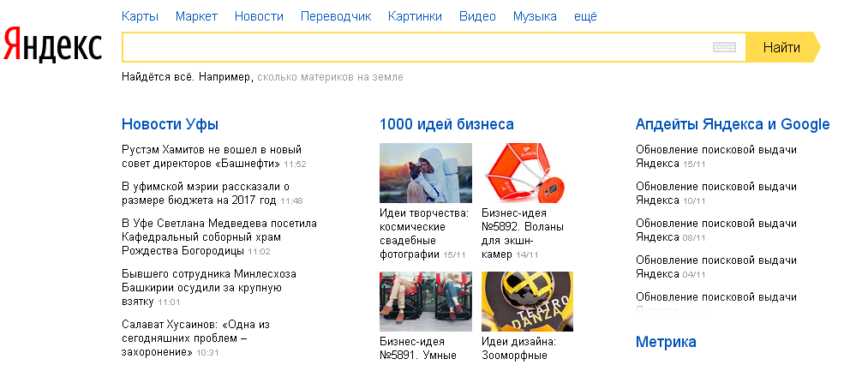Screen dimensions: 868x365
Task: Open news about Светлана Медведева's cathedral visit
Action: pyautogui.click(x=219, y=237)
